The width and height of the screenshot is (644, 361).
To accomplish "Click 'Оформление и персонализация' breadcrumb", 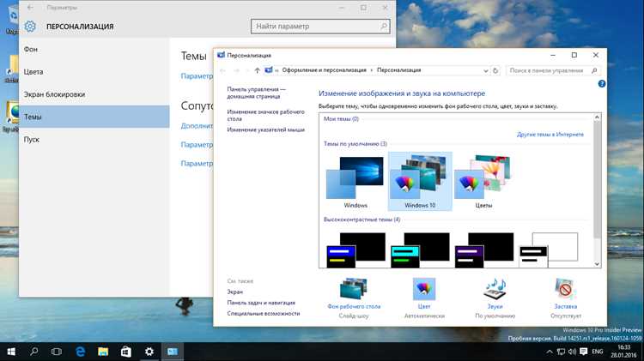I will pyautogui.click(x=324, y=70).
